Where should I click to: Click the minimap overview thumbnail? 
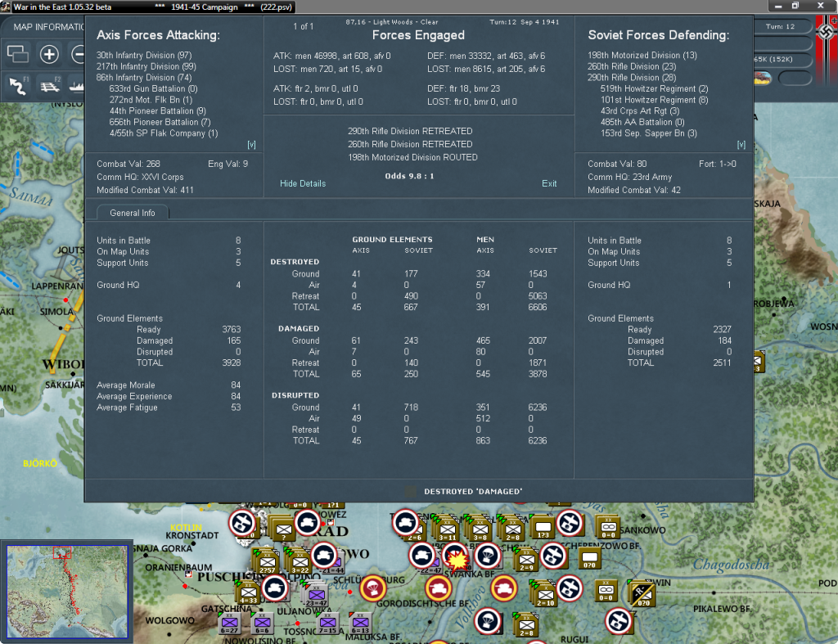pyautogui.click(x=67, y=592)
